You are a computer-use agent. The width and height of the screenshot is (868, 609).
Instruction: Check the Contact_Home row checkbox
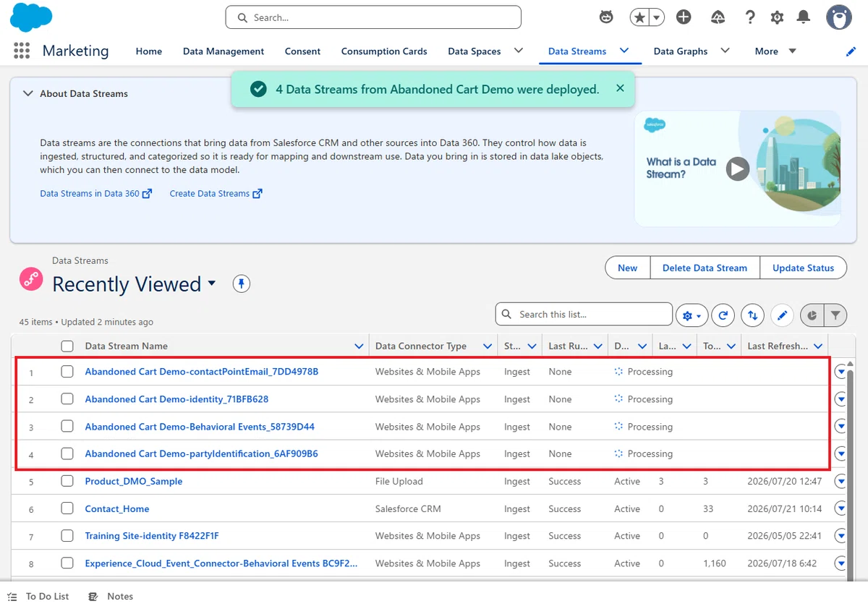coord(67,508)
